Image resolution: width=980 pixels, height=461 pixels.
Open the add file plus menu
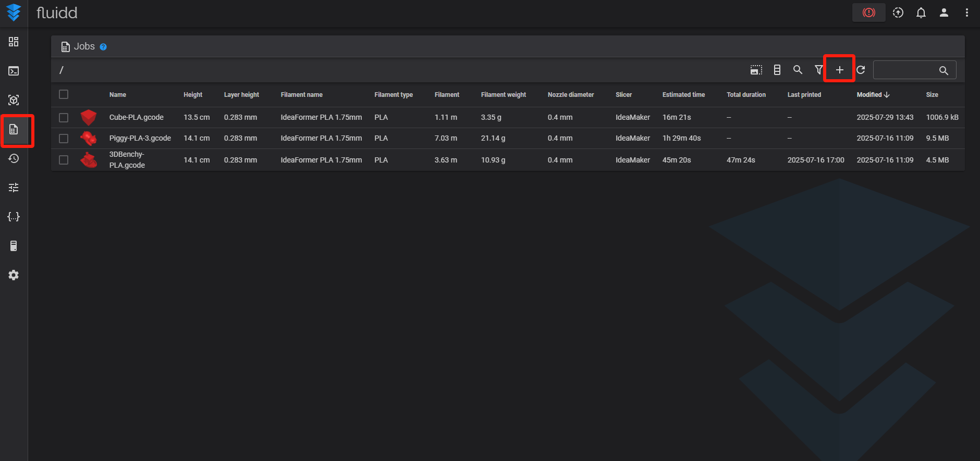tap(839, 70)
